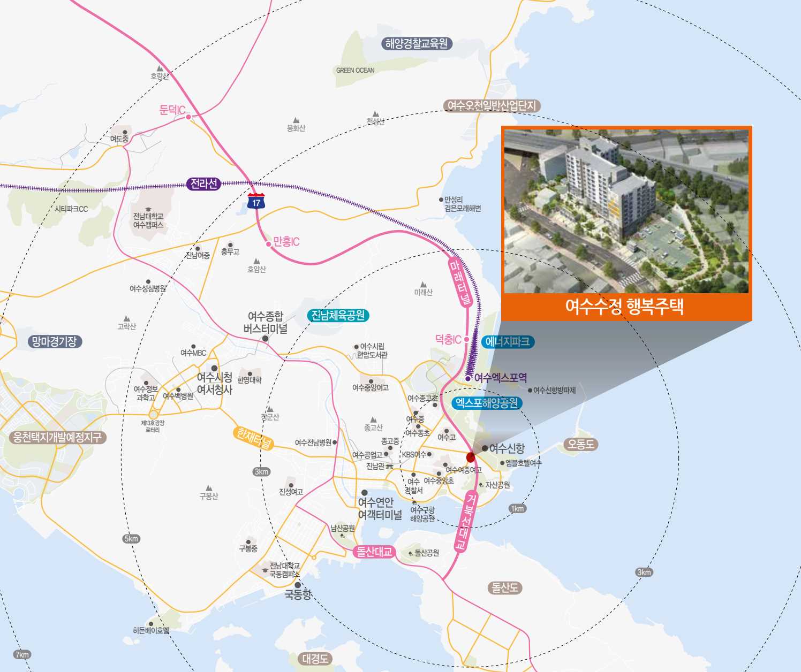Click the 고락산 mountain icon

[x=127, y=319]
